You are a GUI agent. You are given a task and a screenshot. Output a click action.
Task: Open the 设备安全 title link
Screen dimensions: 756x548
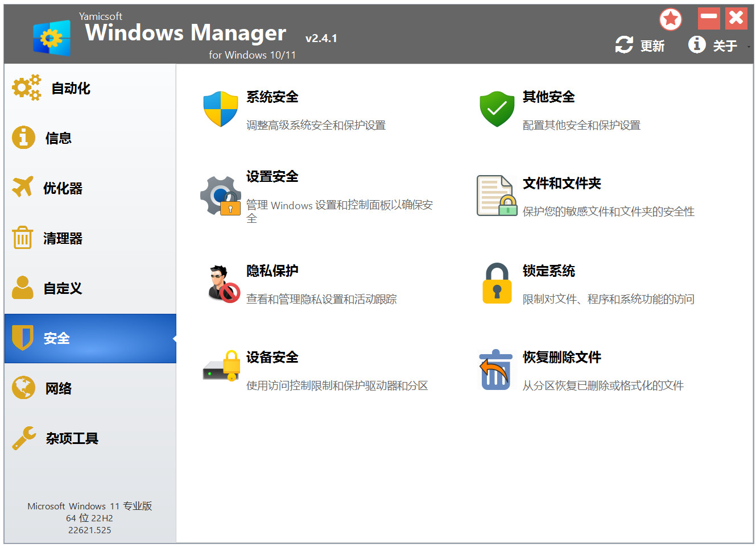point(272,357)
